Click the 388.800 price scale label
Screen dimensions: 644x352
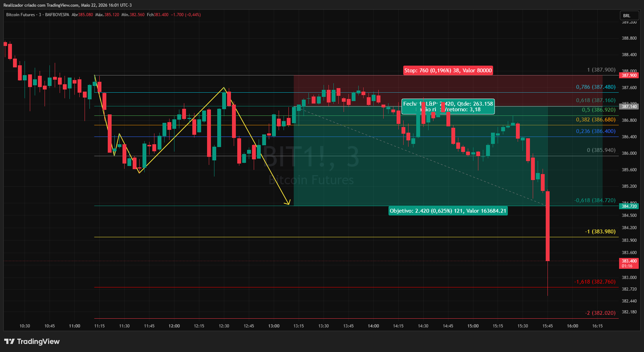[x=629, y=38]
